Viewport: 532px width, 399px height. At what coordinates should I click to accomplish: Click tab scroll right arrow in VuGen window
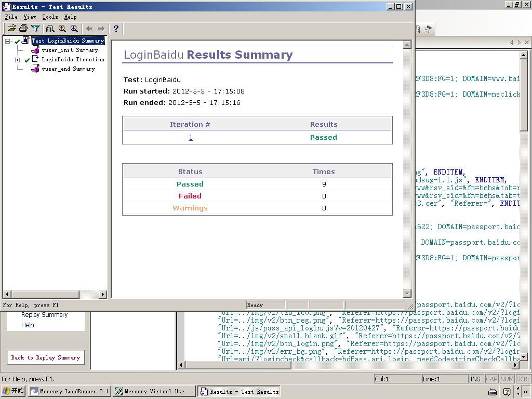click(x=519, y=43)
